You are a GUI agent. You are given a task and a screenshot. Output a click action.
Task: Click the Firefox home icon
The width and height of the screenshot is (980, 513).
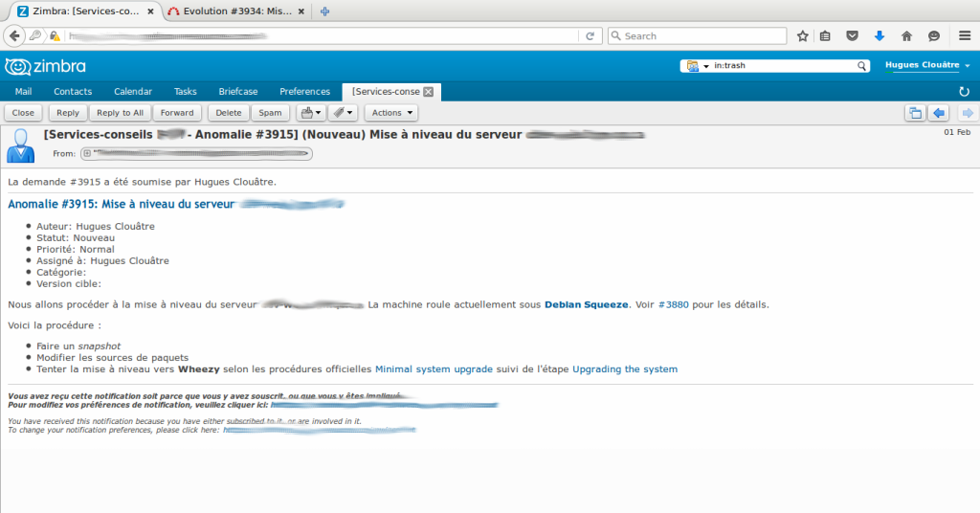pos(906,36)
